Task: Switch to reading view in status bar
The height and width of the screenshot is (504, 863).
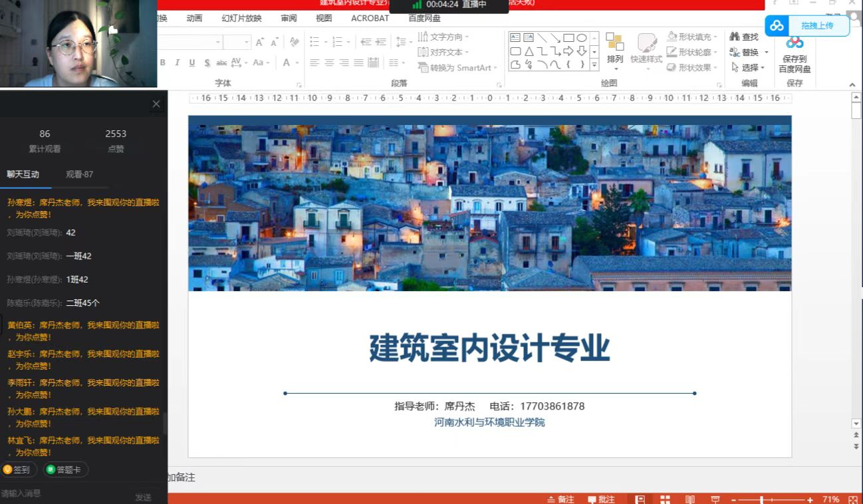Action: pos(690,499)
